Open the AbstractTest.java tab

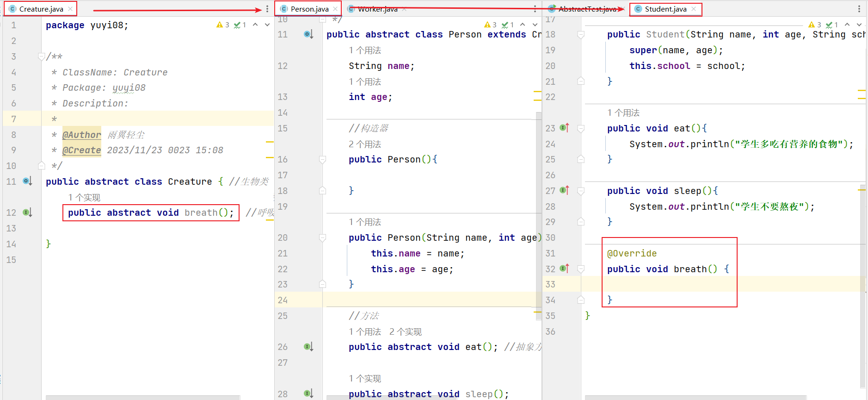586,9
